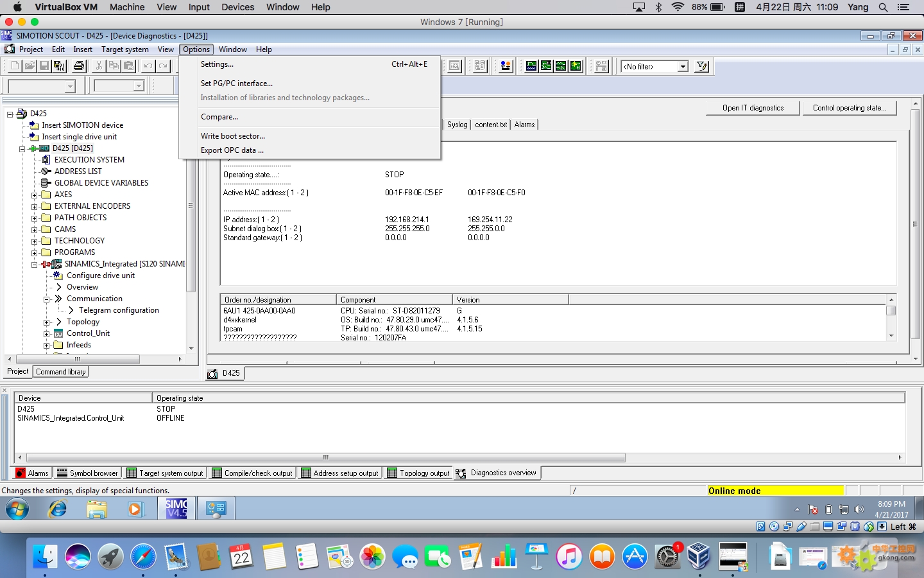924x578 pixels.
Task: Open the Target system output tab
Action: coord(165,473)
